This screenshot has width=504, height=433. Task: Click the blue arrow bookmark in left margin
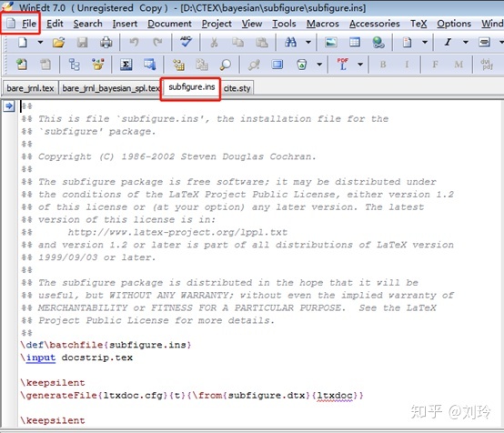(x=9, y=106)
